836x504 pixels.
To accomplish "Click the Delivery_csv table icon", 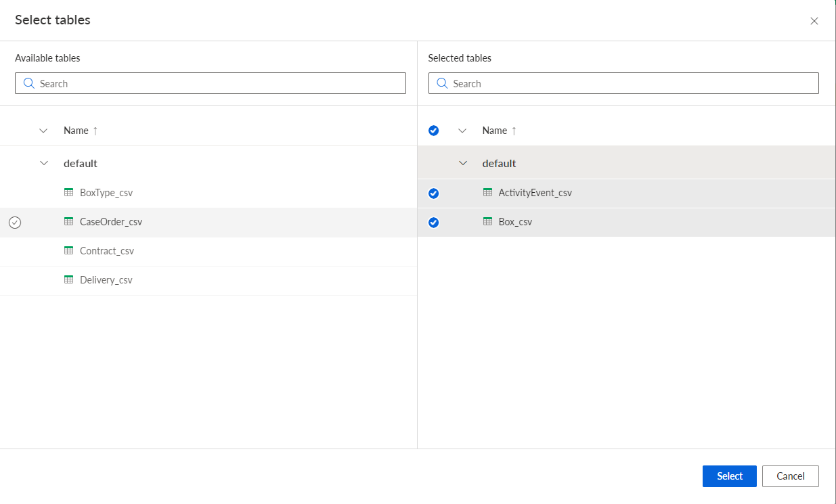I will point(68,279).
